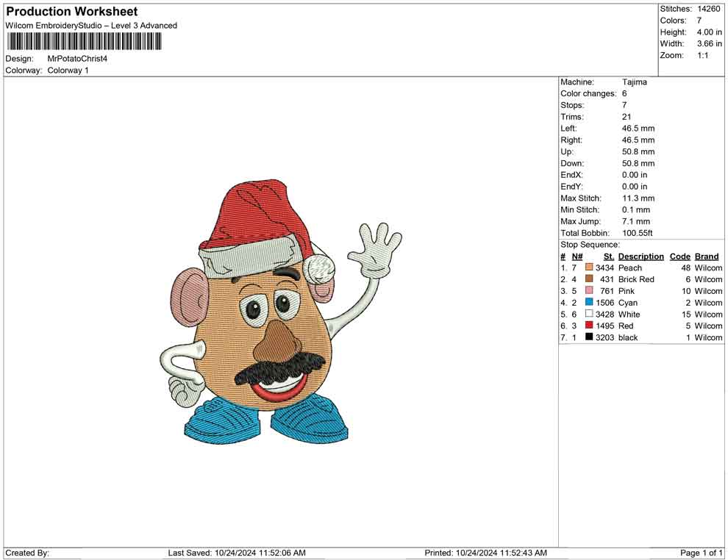Click the Total Bobbin value 100.55ft
728x560 pixels.
(x=638, y=233)
